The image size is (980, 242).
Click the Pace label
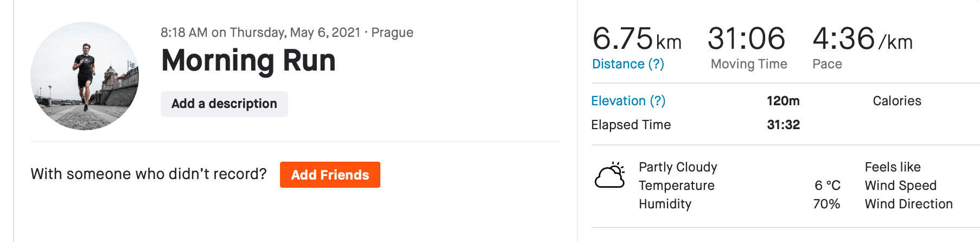[x=827, y=64]
